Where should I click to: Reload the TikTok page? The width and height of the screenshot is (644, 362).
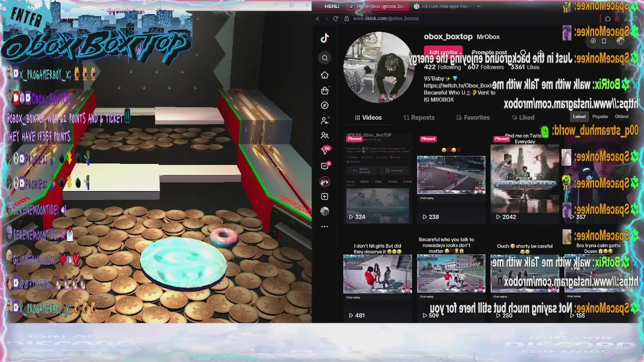click(336, 19)
